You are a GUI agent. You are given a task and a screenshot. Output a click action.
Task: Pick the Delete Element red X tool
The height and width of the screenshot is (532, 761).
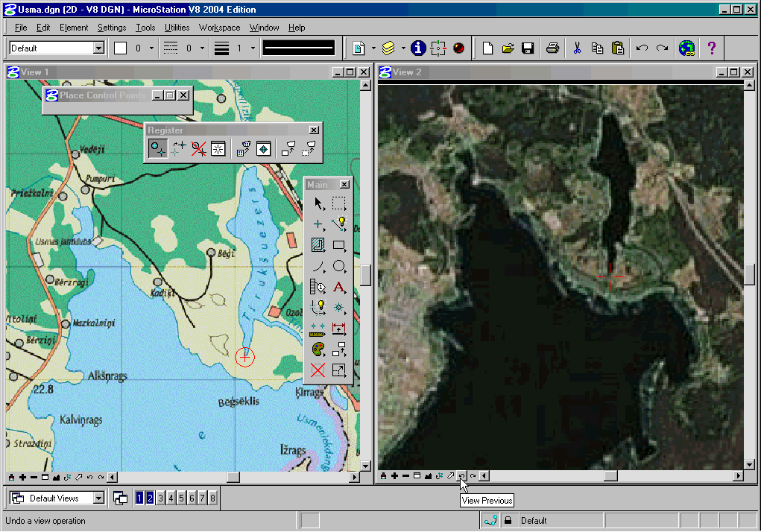pos(318,370)
